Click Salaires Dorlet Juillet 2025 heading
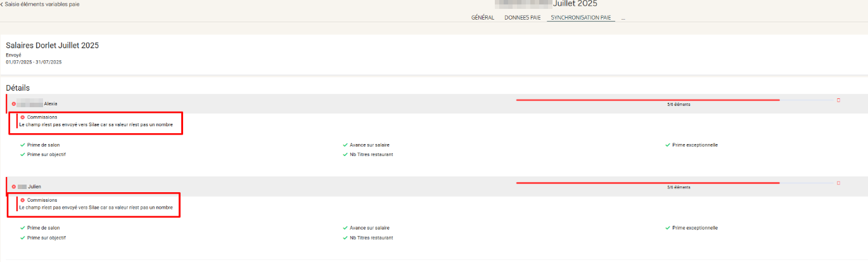Screen dimensions: 868x262 click(52, 46)
